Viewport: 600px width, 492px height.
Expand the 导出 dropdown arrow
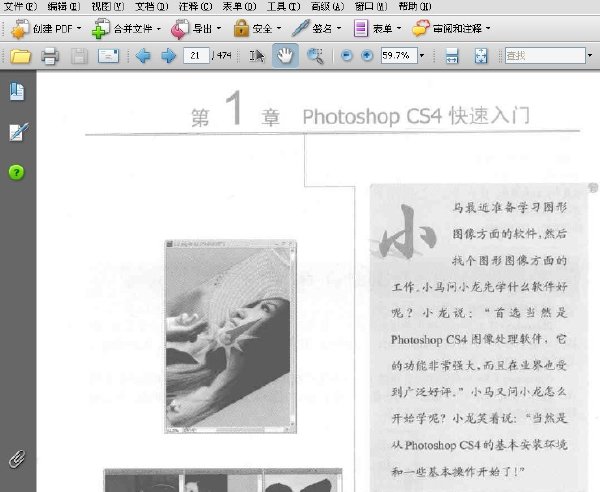(x=218, y=28)
